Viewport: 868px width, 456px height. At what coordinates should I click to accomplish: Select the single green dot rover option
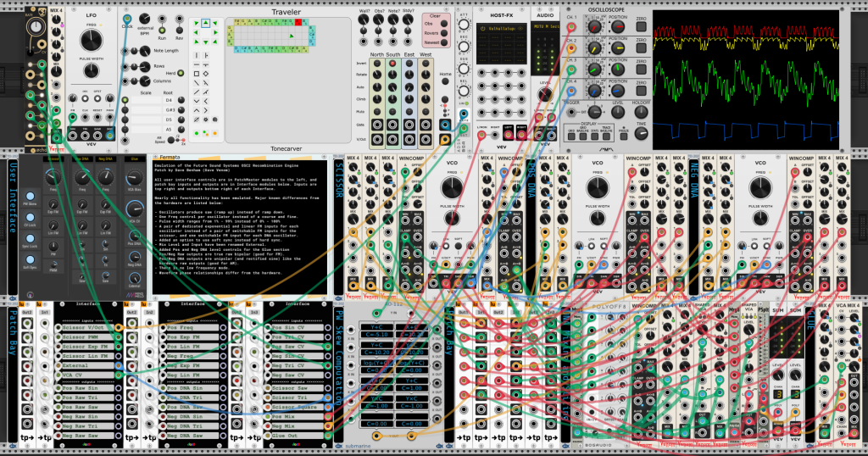pos(197,133)
